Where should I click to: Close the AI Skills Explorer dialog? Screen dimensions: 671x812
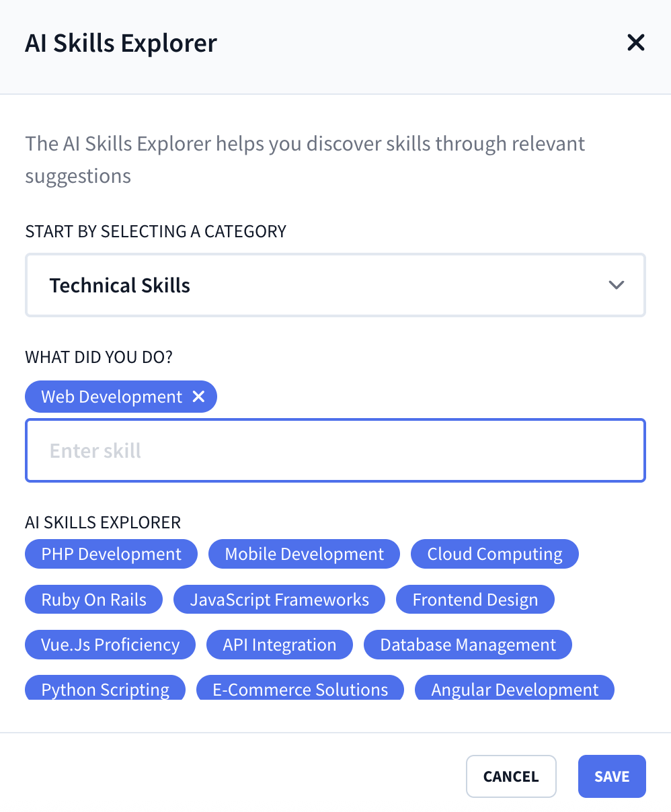point(635,42)
